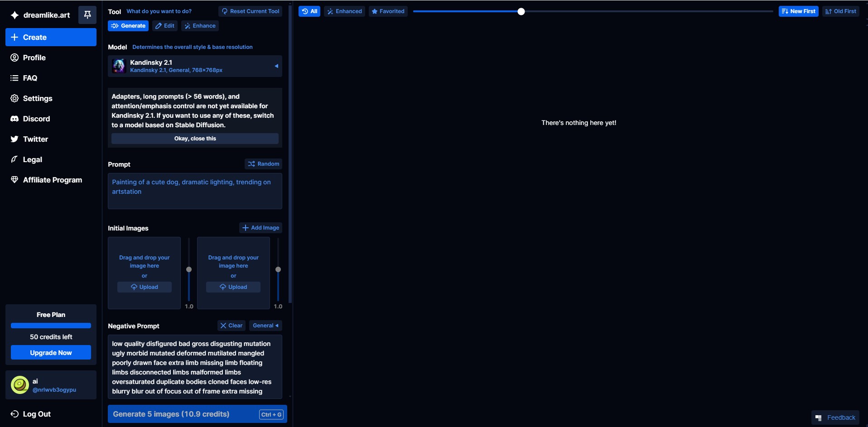This screenshot has width=868, height=427.
Task: Click the Favorited star icon
Action: click(x=375, y=11)
